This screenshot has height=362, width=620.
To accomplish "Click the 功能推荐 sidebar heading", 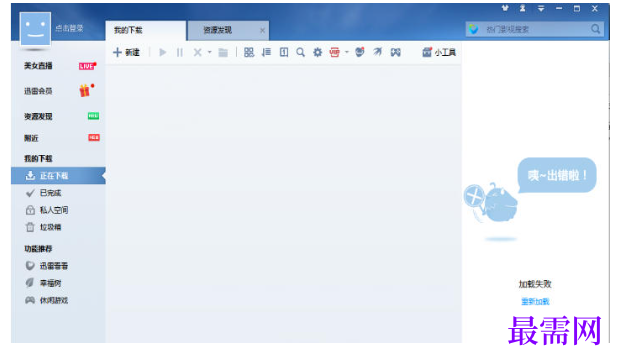I will 38,249.
